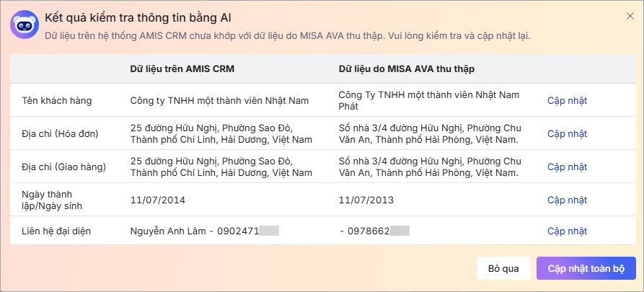Select the Dữ liệu do MISA AVA thu thập header
644x292 pixels.
[x=407, y=69]
